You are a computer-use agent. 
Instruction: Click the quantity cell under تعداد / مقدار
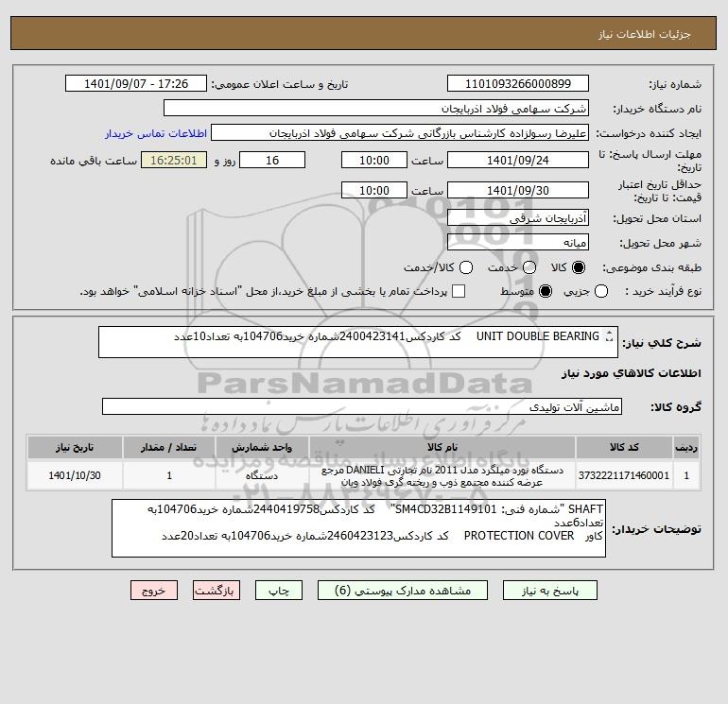pyautogui.click(x=169, y=475)
